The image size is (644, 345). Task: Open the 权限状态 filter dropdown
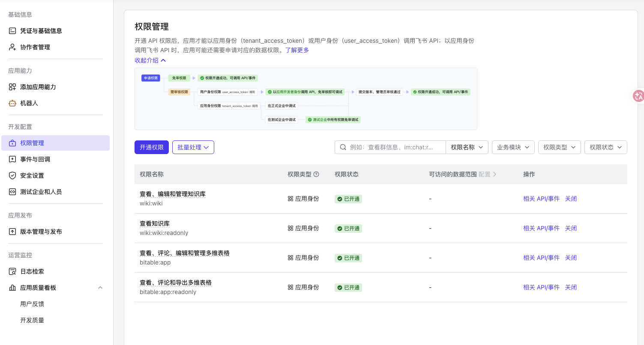[x=606, y=147]
